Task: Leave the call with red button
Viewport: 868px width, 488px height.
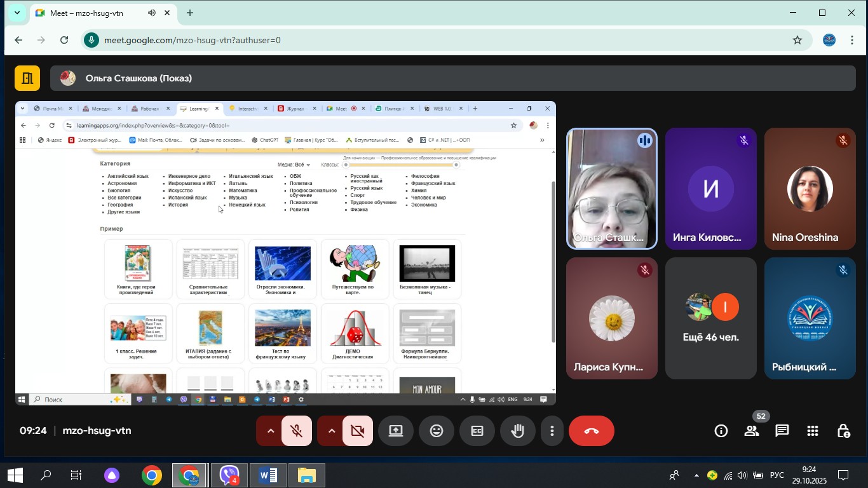Action: coord(591,431)
